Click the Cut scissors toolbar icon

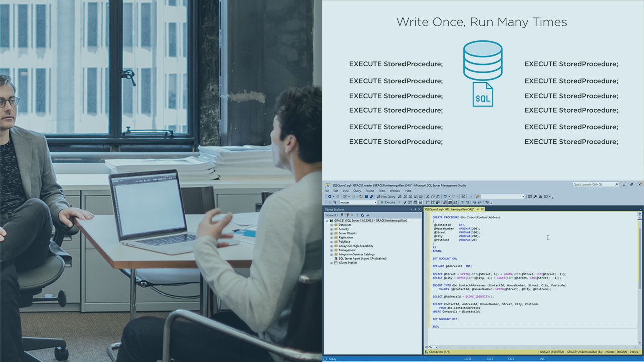click(427, 196)
